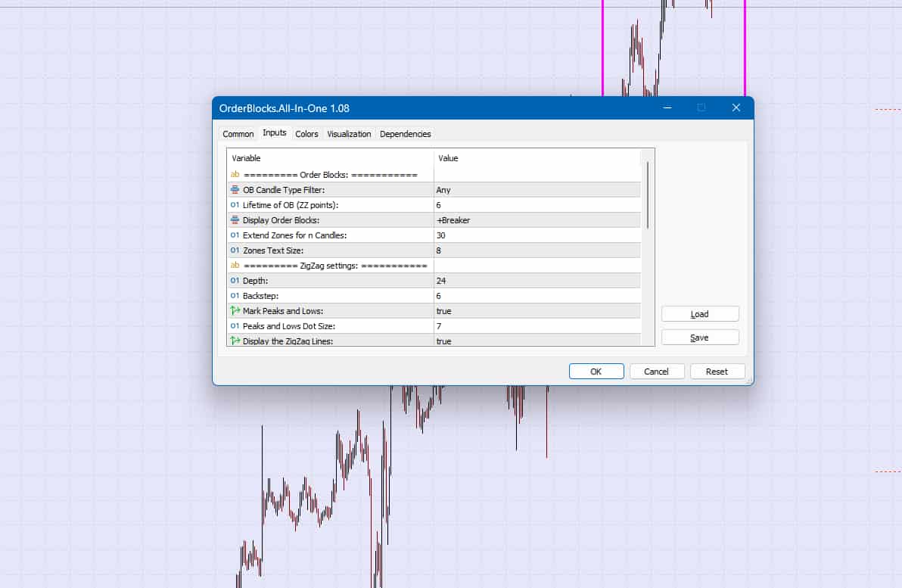
Task: Click the boolean icon beside Mark Peaks and Lows
Action: pos(235,311)
